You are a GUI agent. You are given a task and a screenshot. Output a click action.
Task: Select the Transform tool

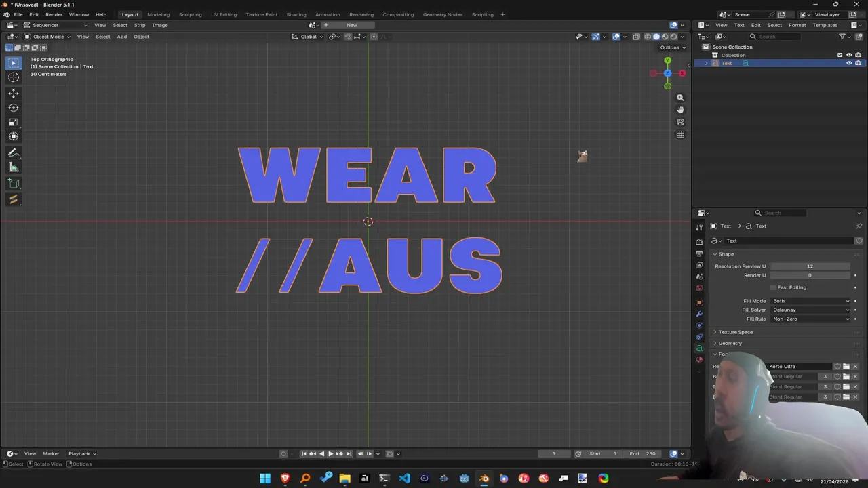click(13, 137)
